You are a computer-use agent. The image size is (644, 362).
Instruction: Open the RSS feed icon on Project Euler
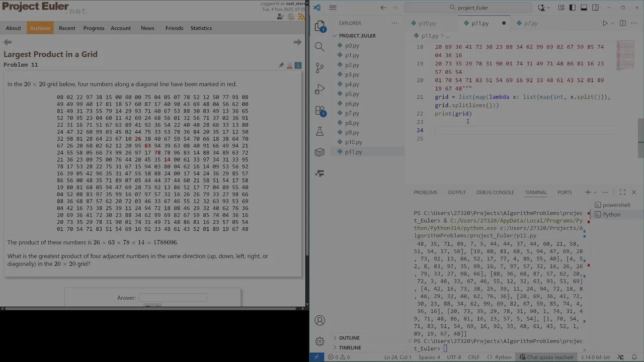pos(301,17)
